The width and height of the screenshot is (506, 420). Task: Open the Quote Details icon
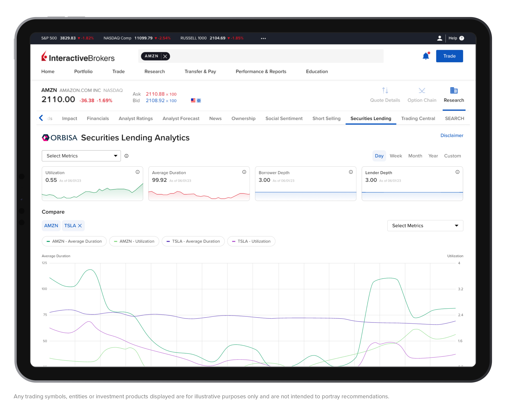385,91
